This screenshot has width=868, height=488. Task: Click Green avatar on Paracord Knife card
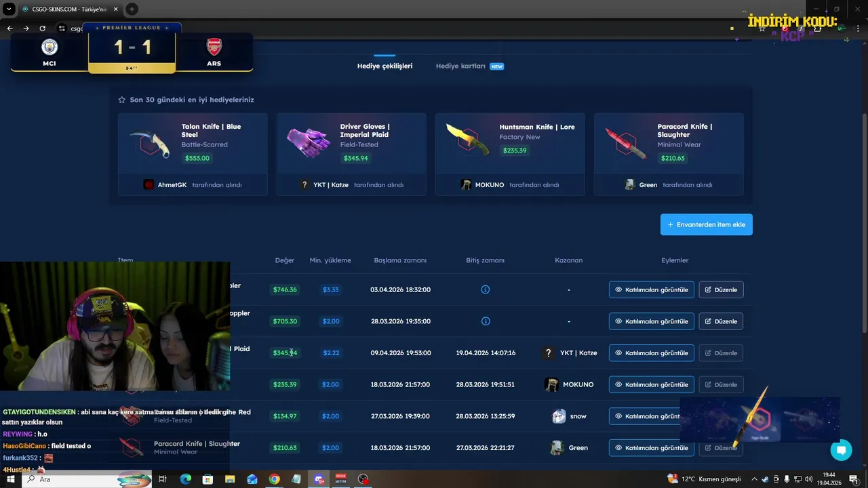[x=630, y=184]
